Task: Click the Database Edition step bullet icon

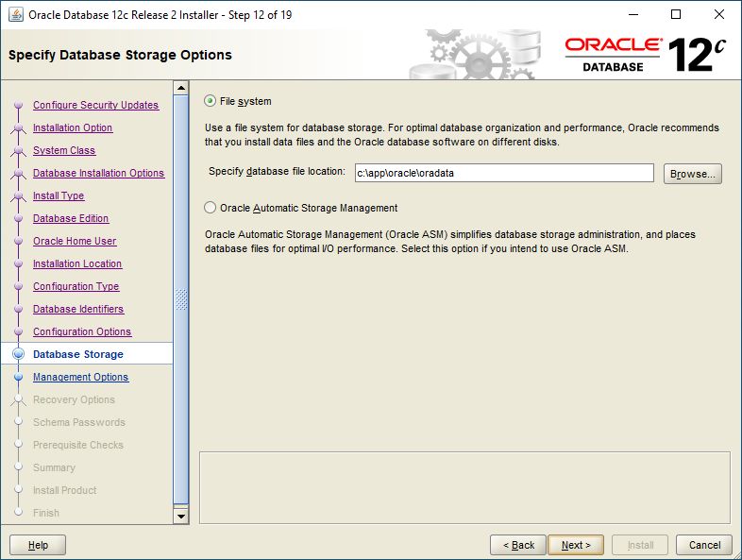Action: 19,219
